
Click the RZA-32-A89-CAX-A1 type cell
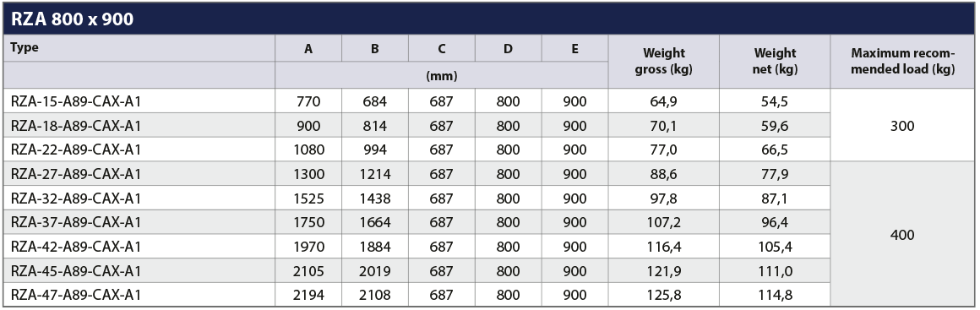click(76, 199)
